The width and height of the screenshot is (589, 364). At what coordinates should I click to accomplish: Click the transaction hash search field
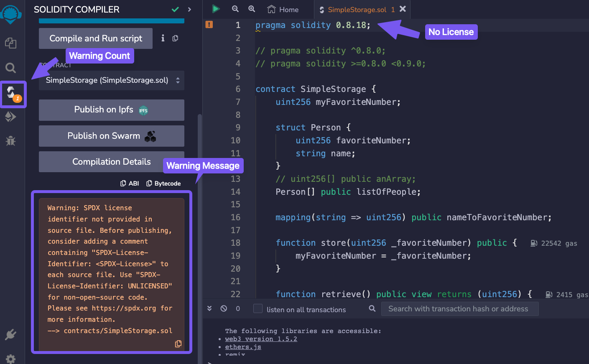click(459, 309)
